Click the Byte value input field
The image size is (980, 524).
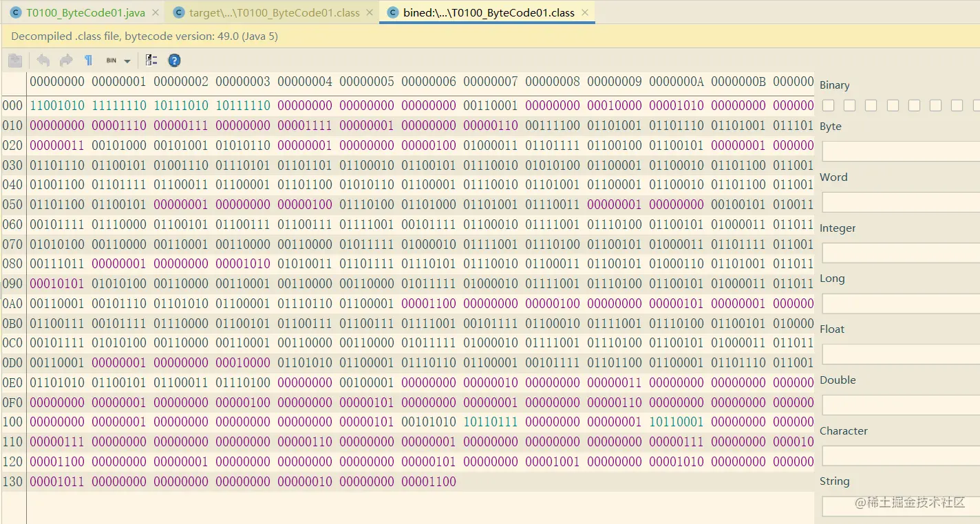(x=901, y=151)
